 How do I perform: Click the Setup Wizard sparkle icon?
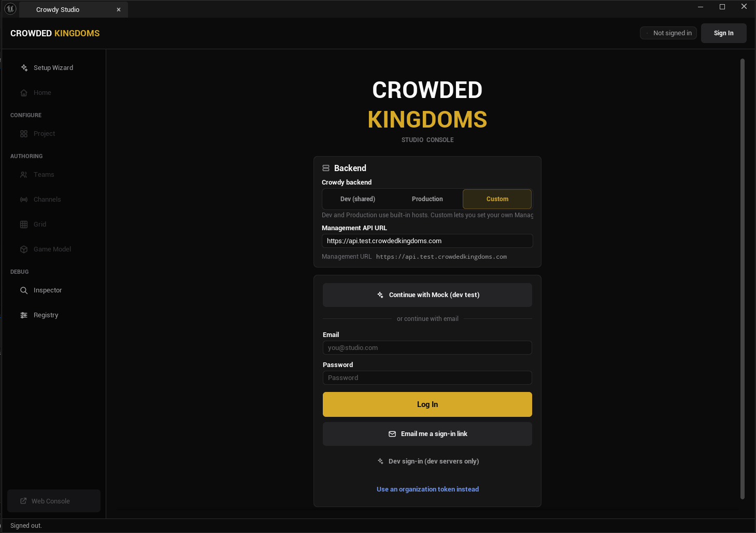[x=24, y=68]
